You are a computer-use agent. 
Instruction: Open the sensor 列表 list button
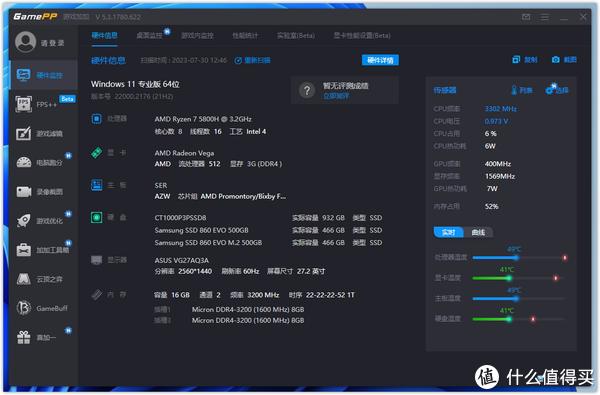coord(522,90)
